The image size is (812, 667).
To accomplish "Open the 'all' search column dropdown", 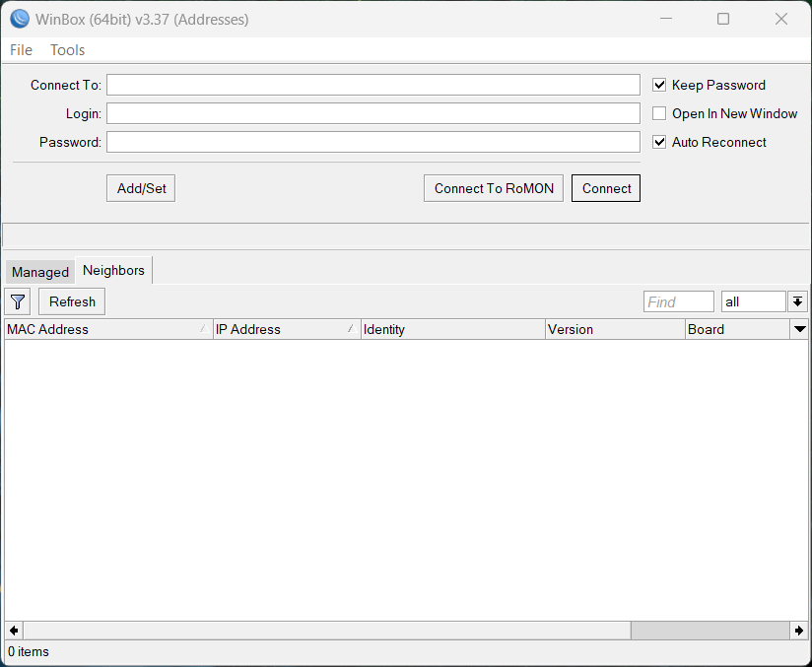I will coord(797,301).
